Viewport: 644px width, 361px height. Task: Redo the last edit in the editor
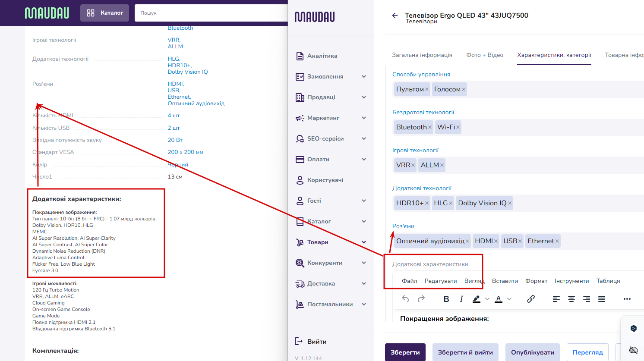pos(421,298)
